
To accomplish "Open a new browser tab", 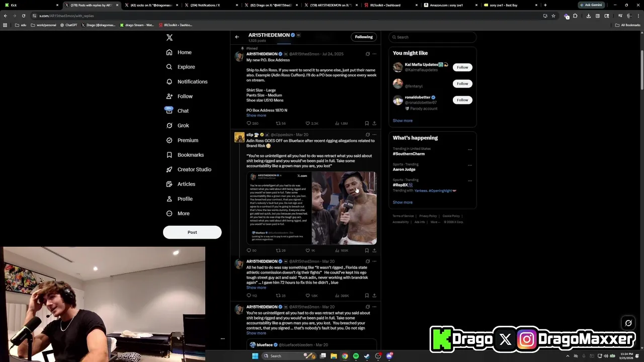I will [545, 5].
